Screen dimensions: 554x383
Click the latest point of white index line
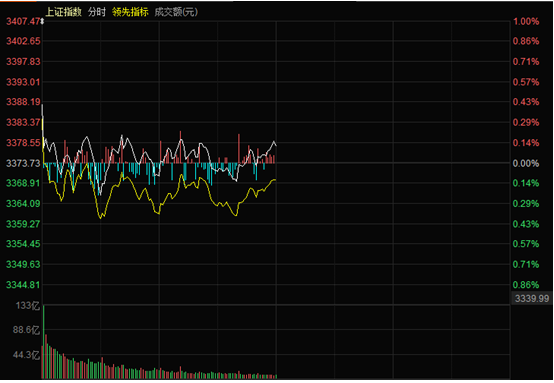276,145
